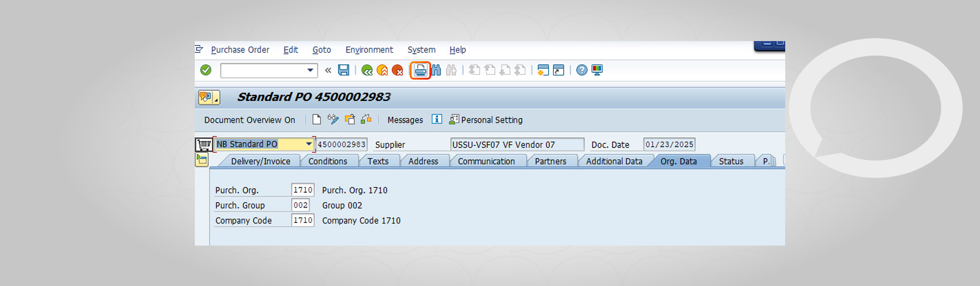
Task: Click the Customize Local Layout monitor icon
Action: pyautogui.click(x=597, y=70)
